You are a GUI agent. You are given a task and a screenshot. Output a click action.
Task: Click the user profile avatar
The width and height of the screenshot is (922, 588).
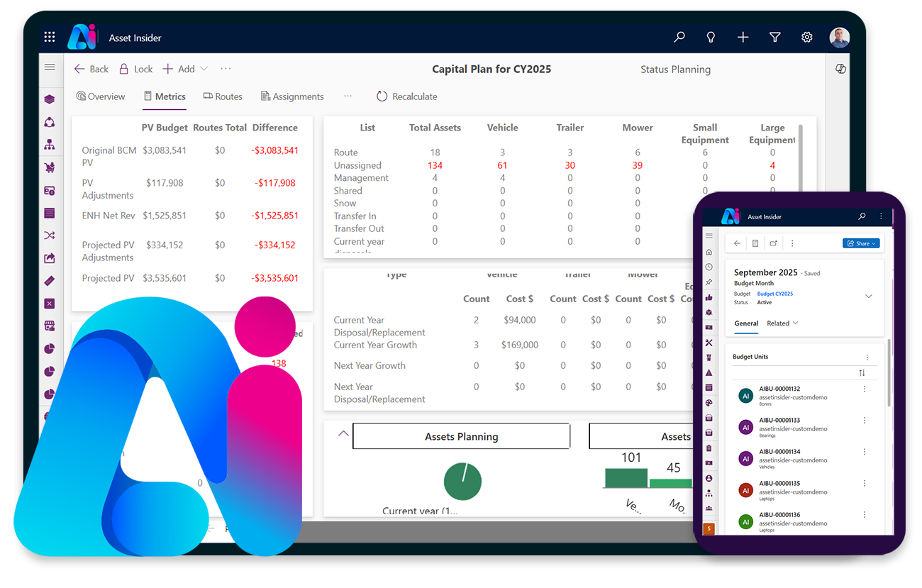coord(839,38)
